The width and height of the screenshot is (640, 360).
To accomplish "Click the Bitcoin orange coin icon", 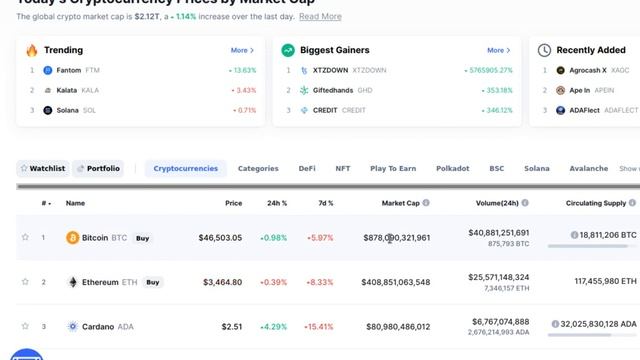I will [x=73, y=238].
